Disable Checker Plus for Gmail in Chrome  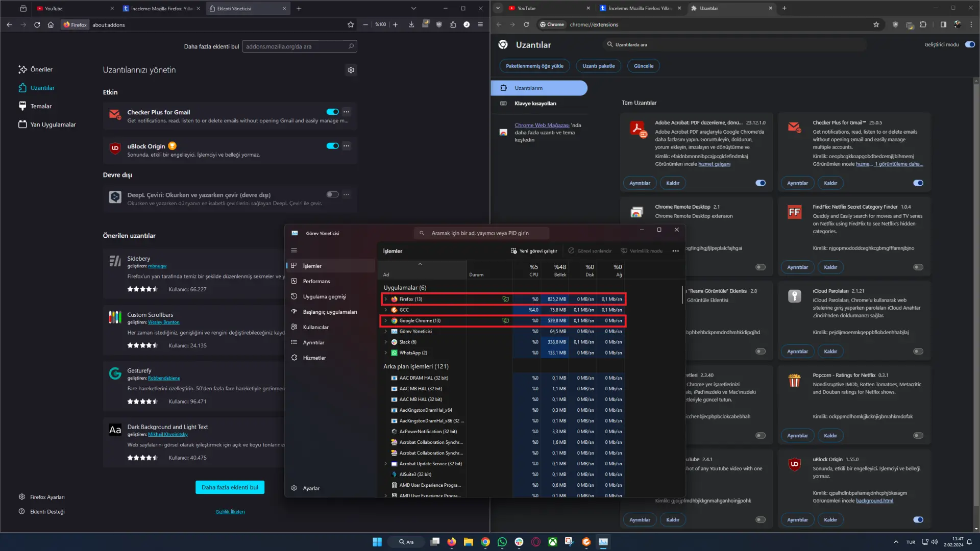pos(918,183)
